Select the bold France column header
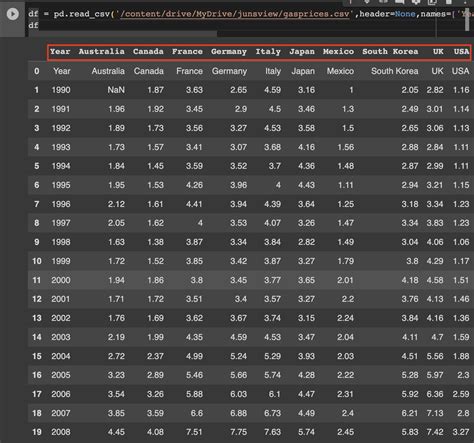This screenshot has width=474, height=443. [187, 52]
